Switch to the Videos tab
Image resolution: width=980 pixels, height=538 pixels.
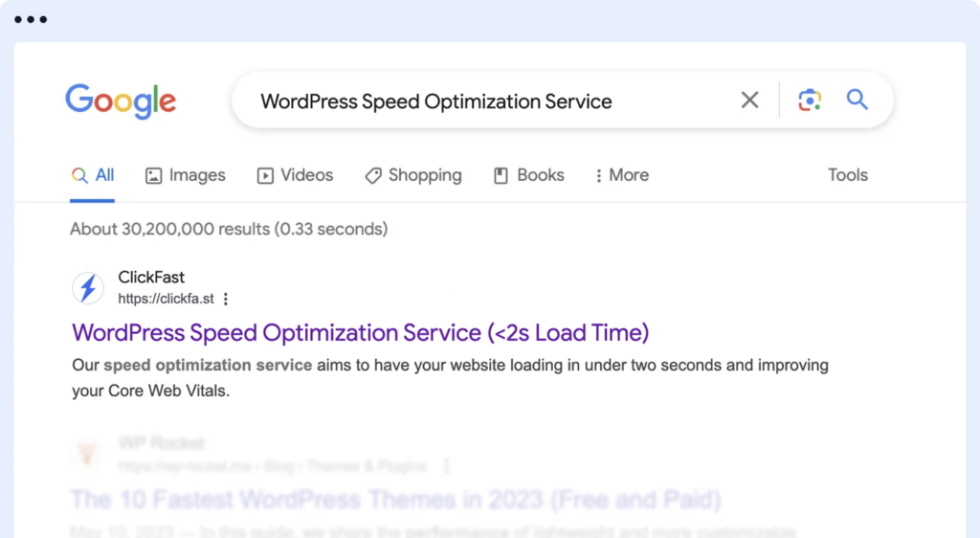(295, 175)
